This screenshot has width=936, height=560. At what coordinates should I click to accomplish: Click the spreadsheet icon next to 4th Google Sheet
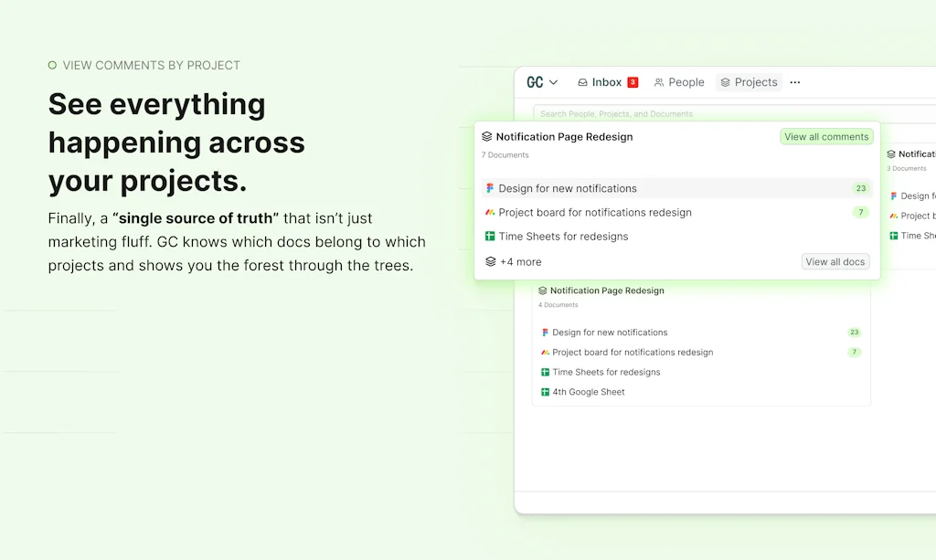coord(544,392)
